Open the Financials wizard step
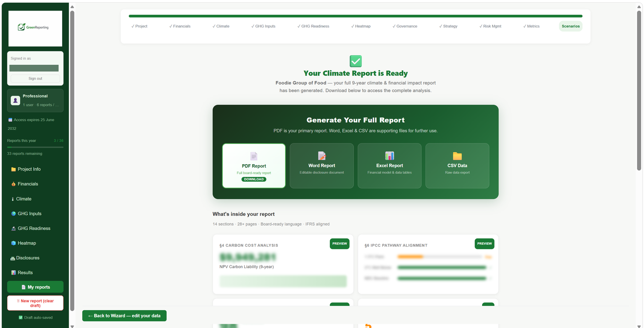Screen dimensions: 644x328 coord(180,26)
